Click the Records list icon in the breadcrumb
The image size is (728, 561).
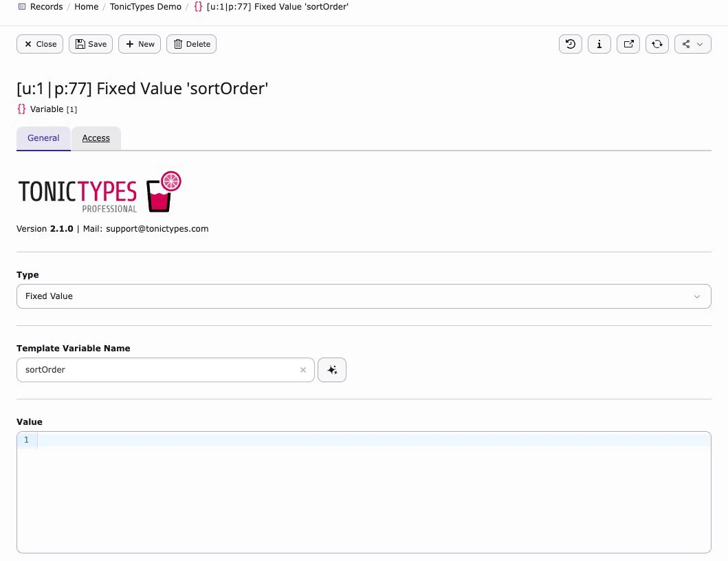[22, 6]
